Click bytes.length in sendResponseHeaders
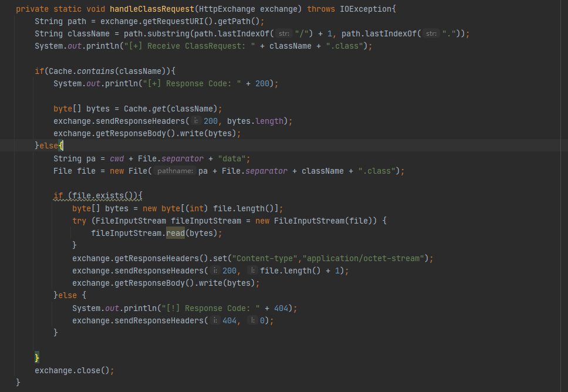Screen dimensions: 568x392 (x=255, y=121)
